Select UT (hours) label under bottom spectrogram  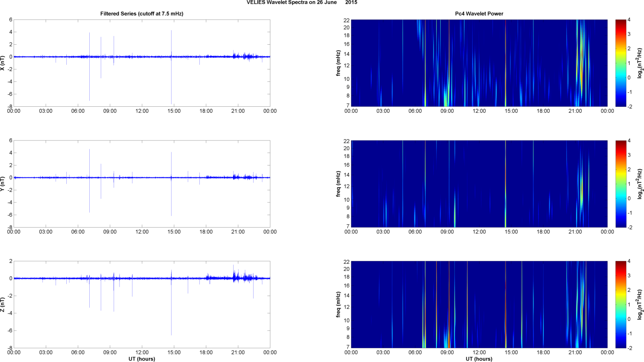479,359
